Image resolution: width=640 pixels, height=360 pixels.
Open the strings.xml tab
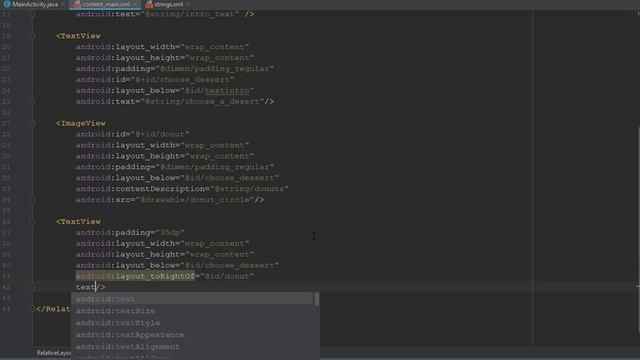(x=169, y=4)
